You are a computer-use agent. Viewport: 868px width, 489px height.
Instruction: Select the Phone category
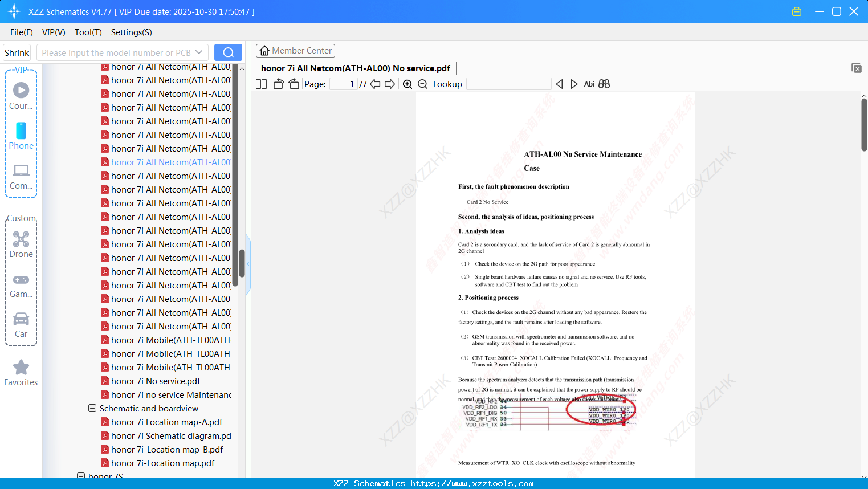point(21,136)
